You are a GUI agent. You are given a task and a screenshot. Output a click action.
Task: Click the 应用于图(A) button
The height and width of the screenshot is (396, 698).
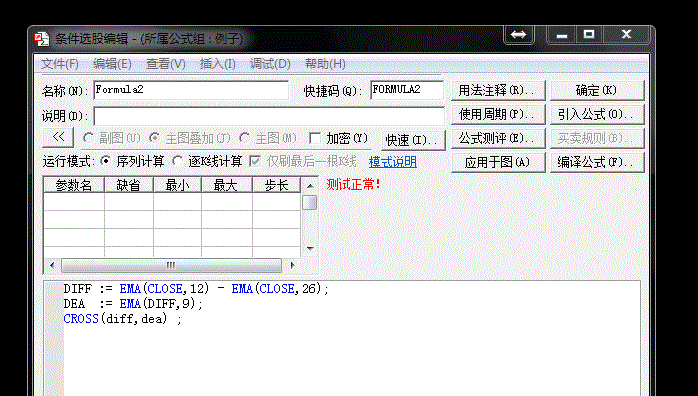[498, 162]
